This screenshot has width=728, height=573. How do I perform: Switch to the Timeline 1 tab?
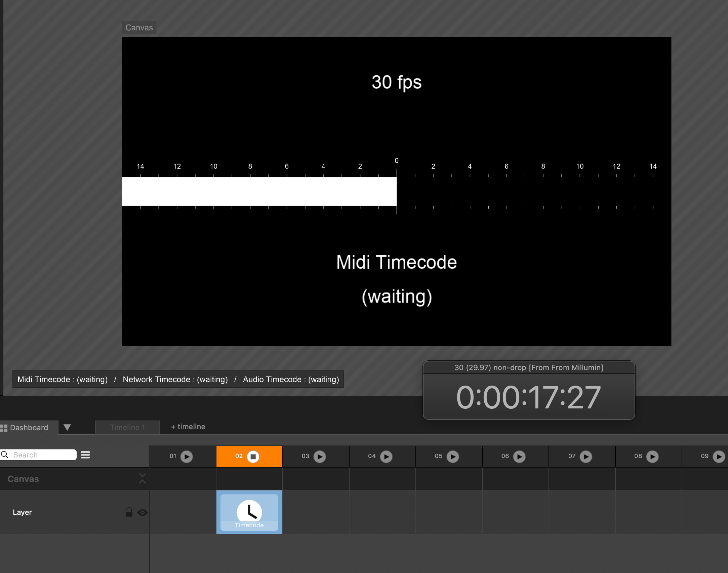click(127, 427)
